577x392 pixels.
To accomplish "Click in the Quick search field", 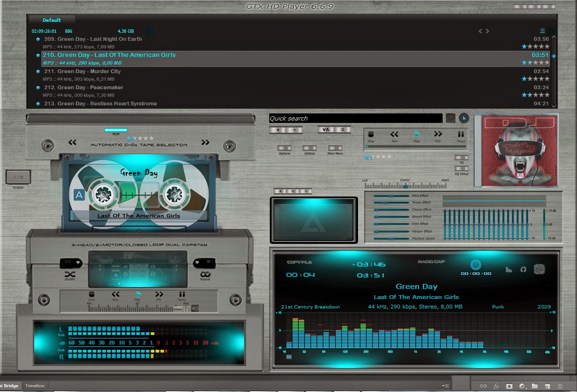I will tap(356, 118).
